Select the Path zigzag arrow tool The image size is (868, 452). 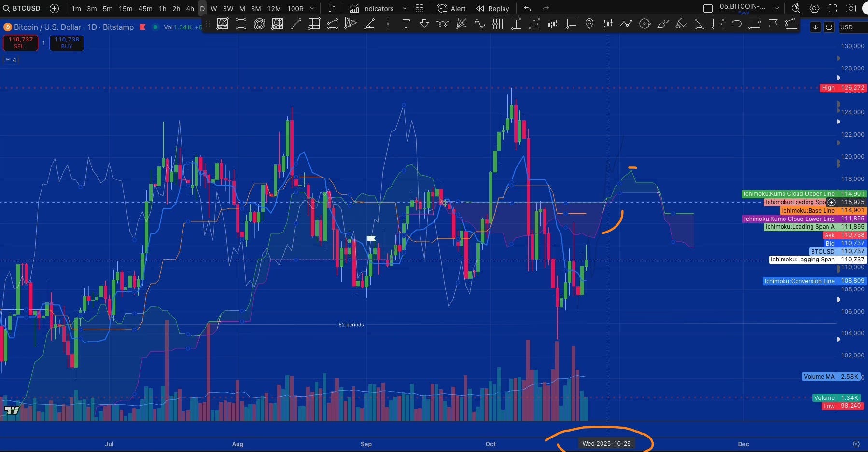(626, 24)
